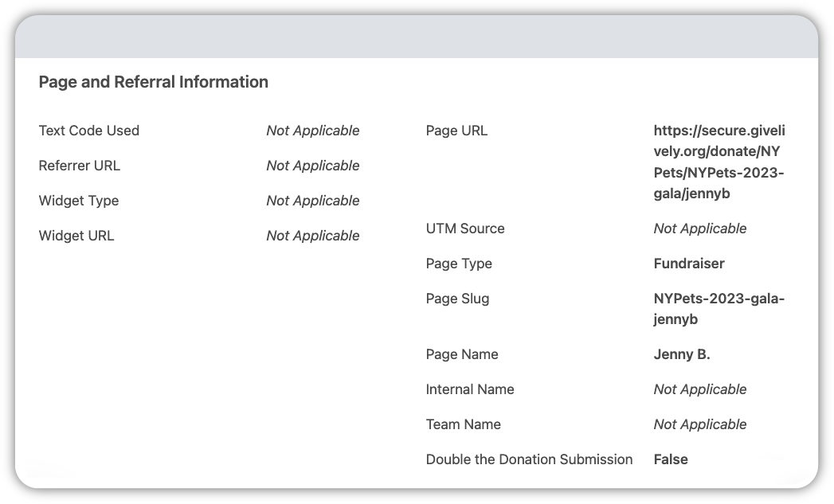Viewport: 834px width, 504px height.
Task: Click Not Applicable value beside Widget URL
Action: pyautogui.click(x=313, y=236)
